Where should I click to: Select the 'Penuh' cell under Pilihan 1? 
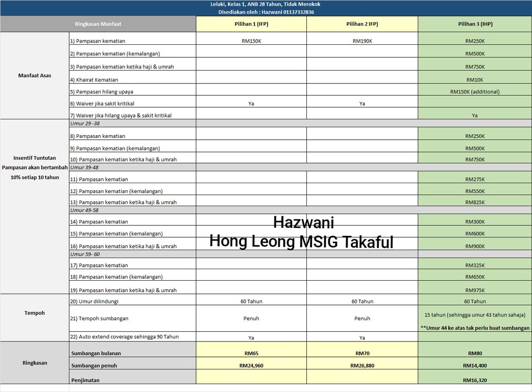tap(251, 318)
